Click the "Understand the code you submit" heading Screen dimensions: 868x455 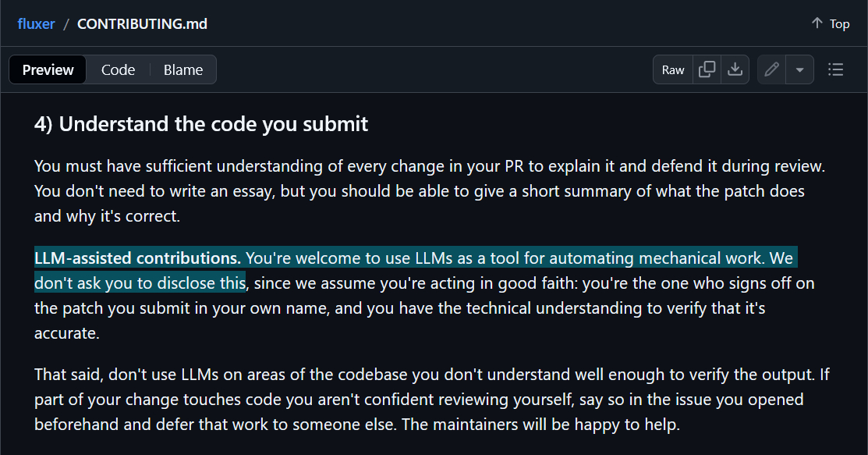(201, 124)
